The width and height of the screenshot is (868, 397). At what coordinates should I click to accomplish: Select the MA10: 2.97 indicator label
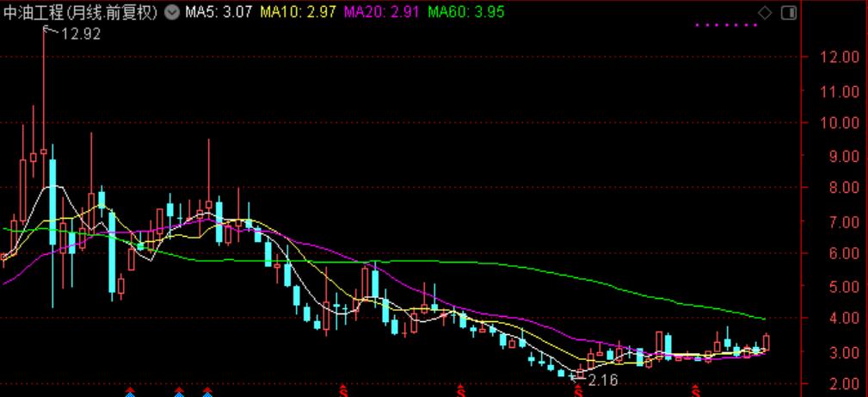point(298,12)
